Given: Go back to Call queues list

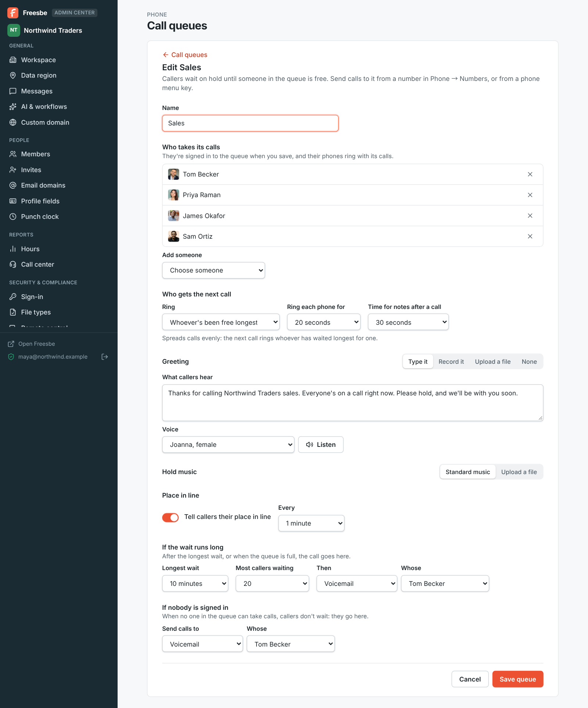Looking at the screenshot, I should tap(185, 55).
